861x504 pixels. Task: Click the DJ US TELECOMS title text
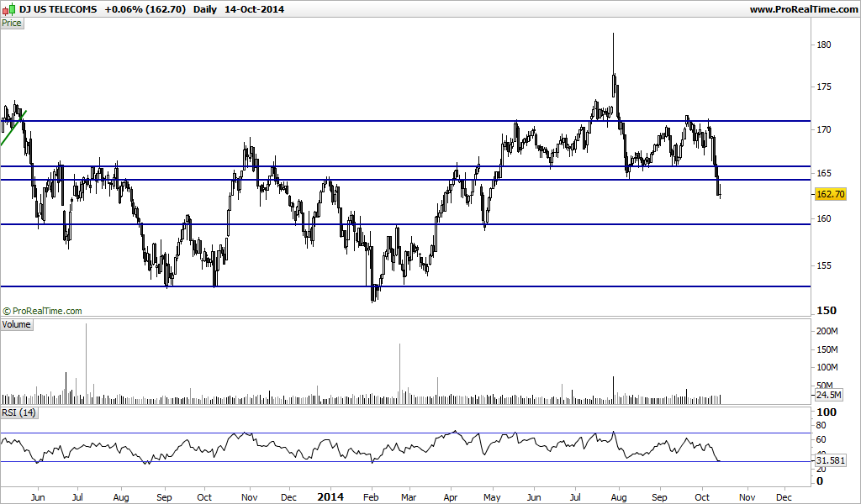58,9
